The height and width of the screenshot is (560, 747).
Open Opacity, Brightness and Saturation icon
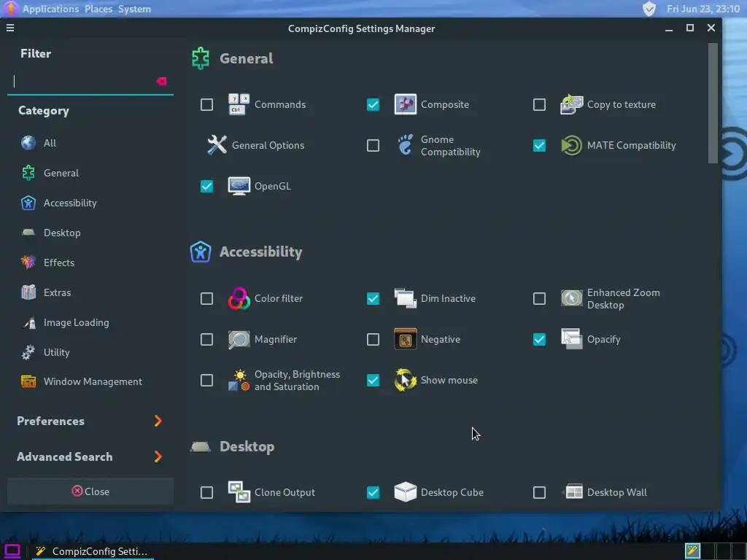click(x=239, y=381)
